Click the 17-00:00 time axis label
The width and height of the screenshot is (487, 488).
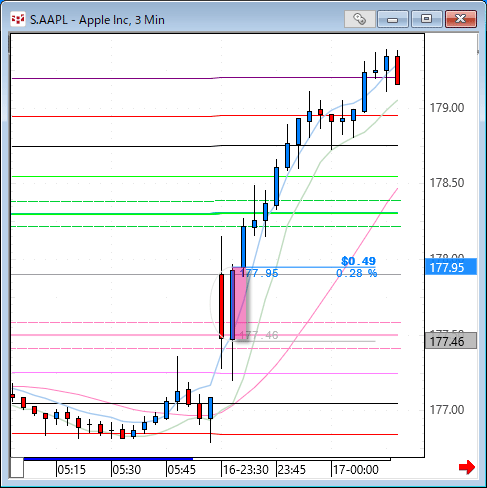(x=356, y=470)
